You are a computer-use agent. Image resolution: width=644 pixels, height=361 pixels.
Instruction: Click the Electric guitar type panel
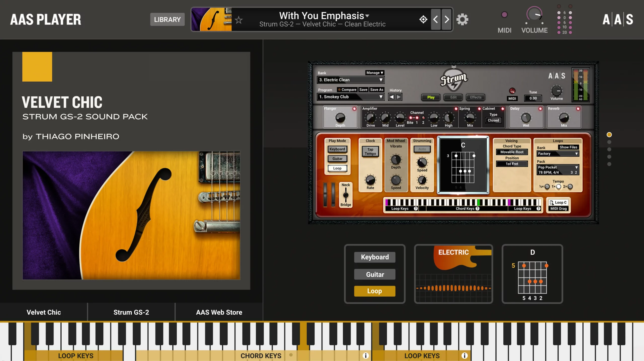point(454,274)
